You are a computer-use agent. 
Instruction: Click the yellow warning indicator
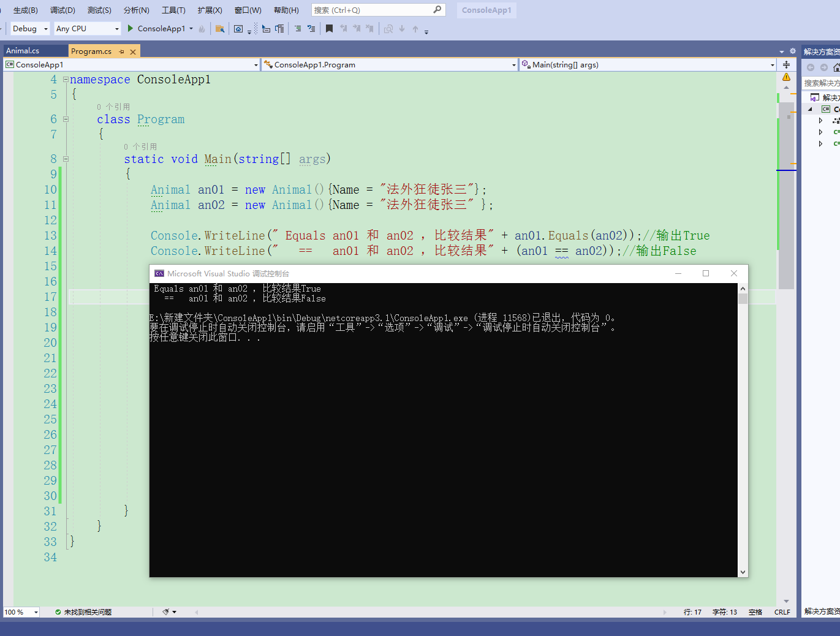[x=786, y=77]
